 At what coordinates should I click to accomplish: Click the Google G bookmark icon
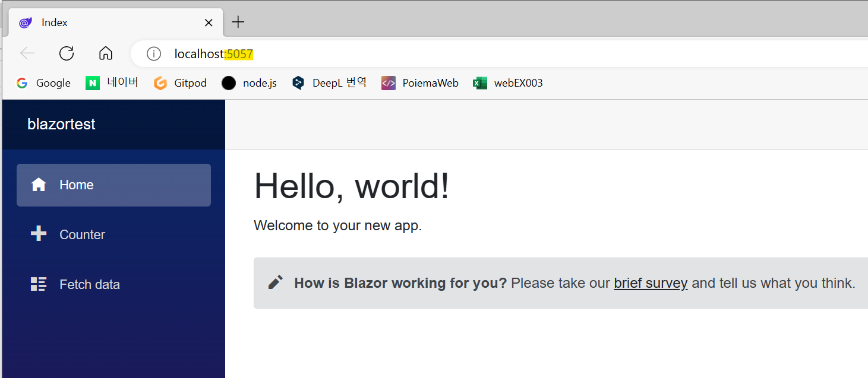pyautogui.click(x=22, y=83)
